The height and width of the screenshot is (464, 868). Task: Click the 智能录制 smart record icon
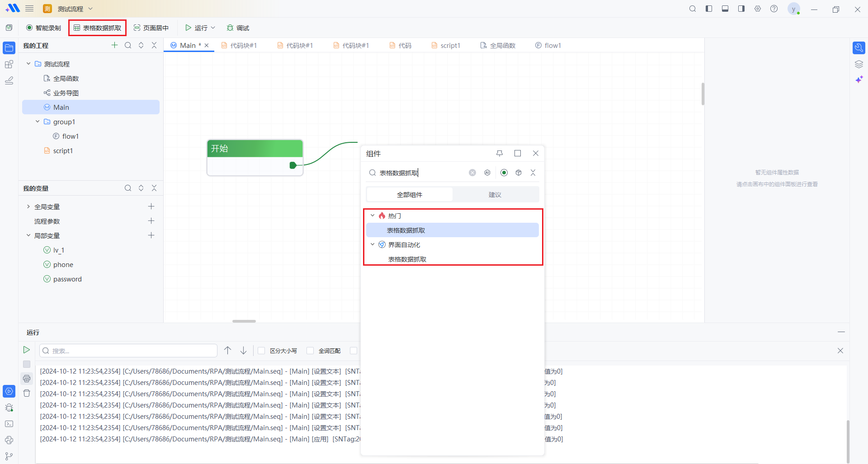[29, 28]
